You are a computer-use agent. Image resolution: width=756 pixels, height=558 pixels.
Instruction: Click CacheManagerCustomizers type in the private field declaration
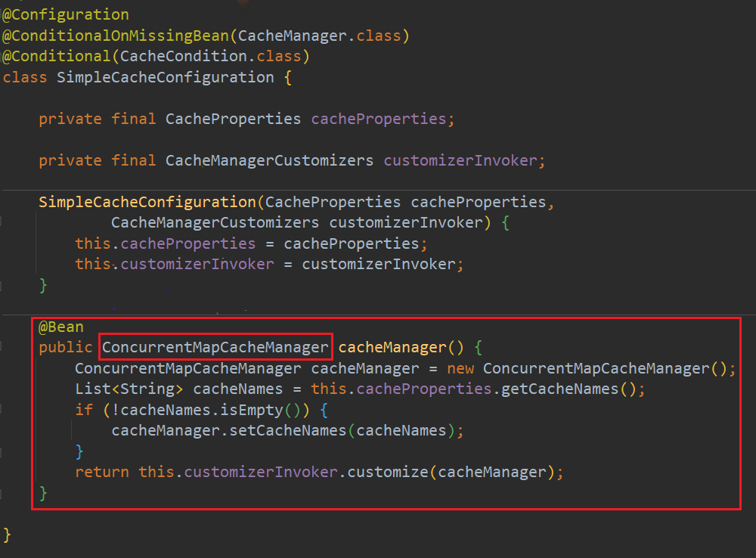point(269,160)
